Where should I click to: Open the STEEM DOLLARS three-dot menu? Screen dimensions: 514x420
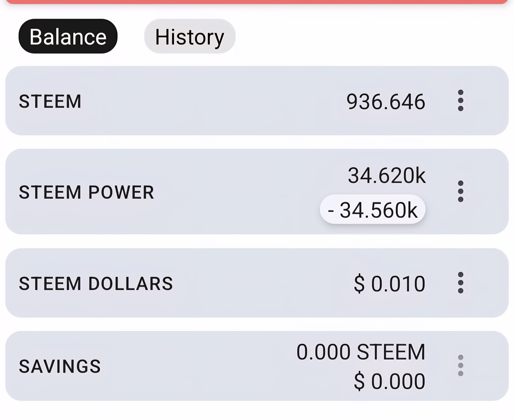pyautogui.click(x=460, y=283)
